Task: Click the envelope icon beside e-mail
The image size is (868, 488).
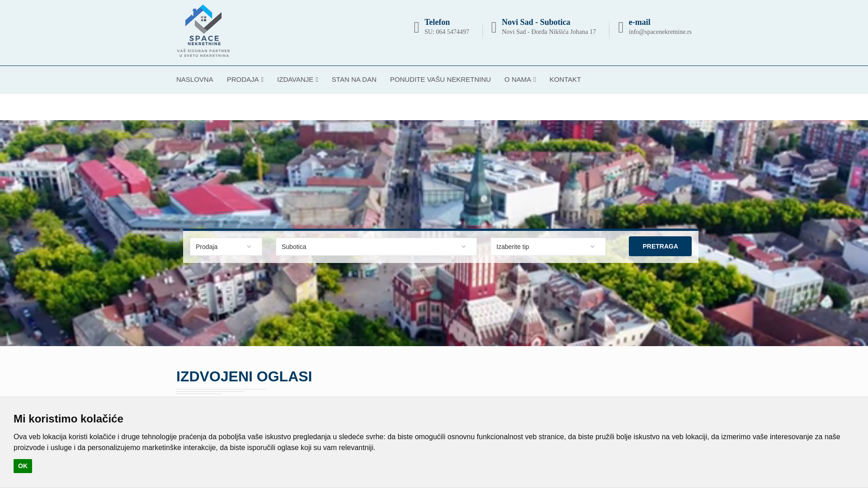Action: [621, 28]
